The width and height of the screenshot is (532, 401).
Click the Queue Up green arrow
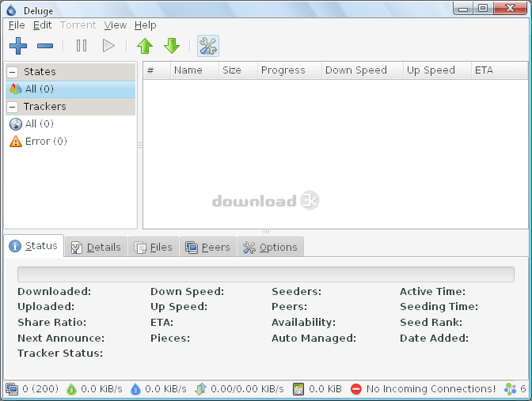(145, 46)
